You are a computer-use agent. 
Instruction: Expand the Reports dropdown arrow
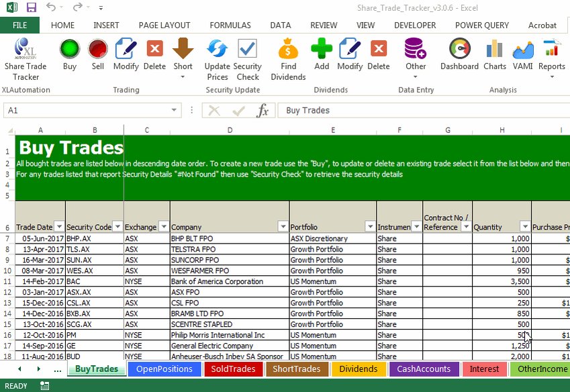point(551,77)
